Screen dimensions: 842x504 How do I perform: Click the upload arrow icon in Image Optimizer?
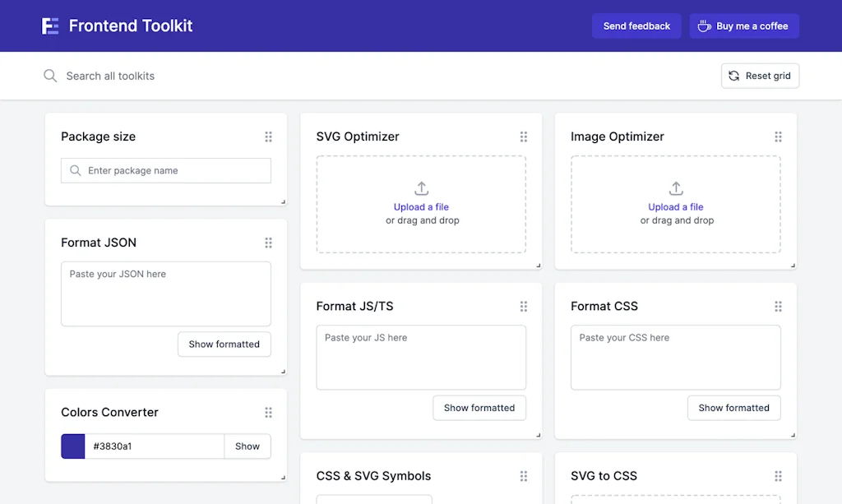click(x=676, y=188)
